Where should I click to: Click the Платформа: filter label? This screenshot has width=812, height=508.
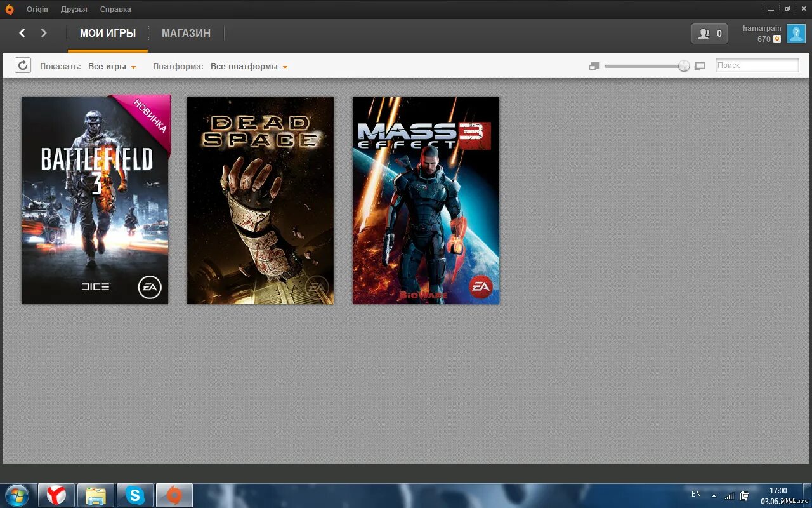[x=178, y=67]
